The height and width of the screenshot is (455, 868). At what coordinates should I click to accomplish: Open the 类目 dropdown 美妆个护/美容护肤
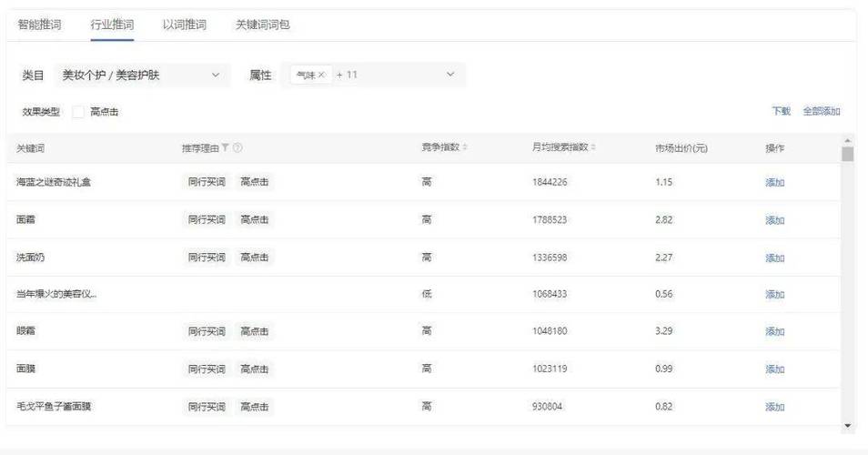pyautogui.click(x=142, y=75)
